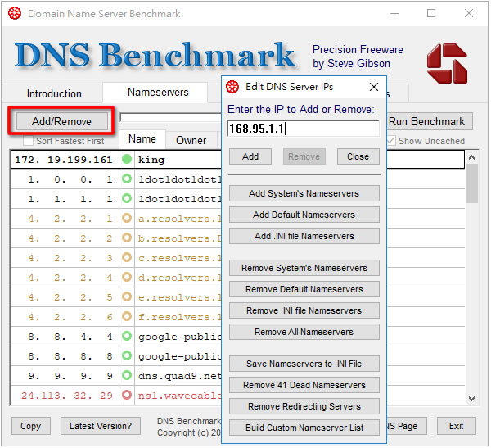Click Close button in Edit DNS dialog
The image size is (491, 448).
point(358,156)
